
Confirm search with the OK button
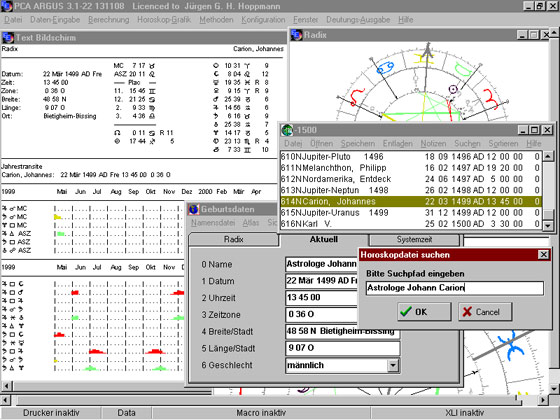pyautogui.click(x=424, y=312)
